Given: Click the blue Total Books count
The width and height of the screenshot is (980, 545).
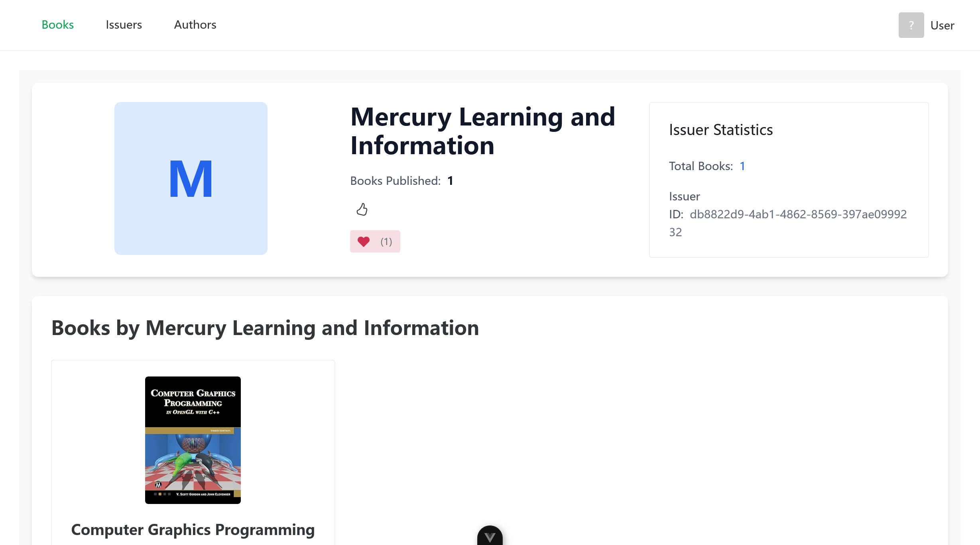Looking at the screenshot, I should click(742, 166).
